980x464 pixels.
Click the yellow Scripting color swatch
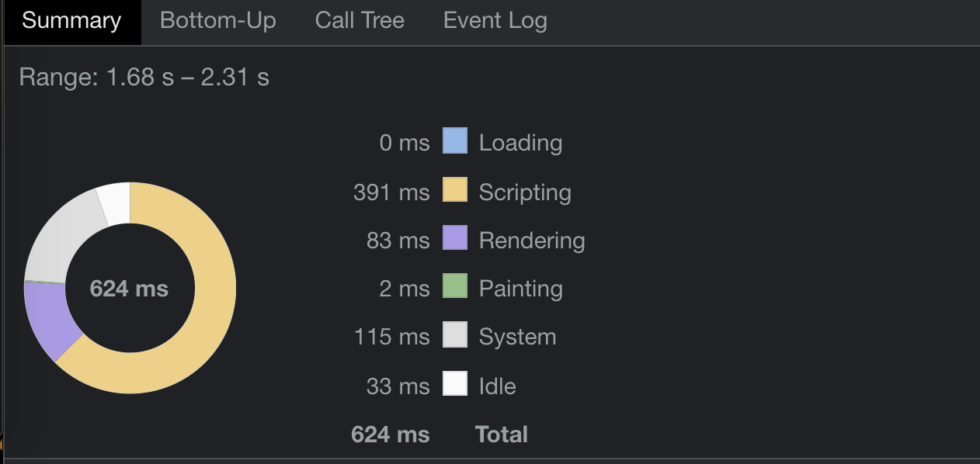pos(455,190)
